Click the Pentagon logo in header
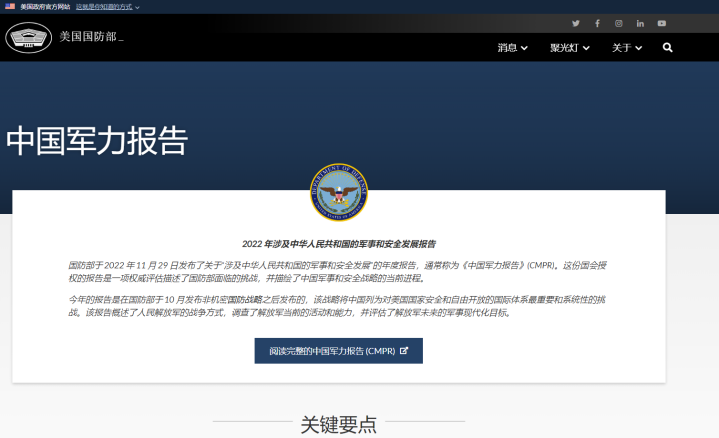Image resolution: width=719 pixels, height=438 pixels. coord(28,38)
